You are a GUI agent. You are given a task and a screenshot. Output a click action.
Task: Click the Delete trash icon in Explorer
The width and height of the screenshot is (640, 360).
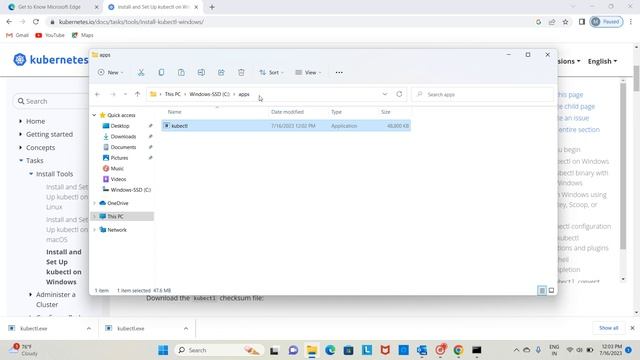[241, 73]
